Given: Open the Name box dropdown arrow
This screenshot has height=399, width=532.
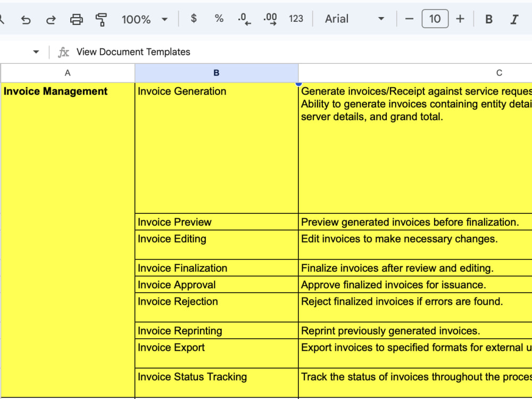Looking at the screenshot, I should pyautogui.click(x=36, y=52).
